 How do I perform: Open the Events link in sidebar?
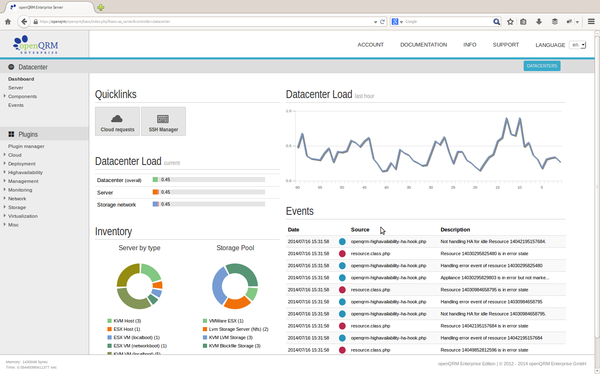tap(16, 105)
